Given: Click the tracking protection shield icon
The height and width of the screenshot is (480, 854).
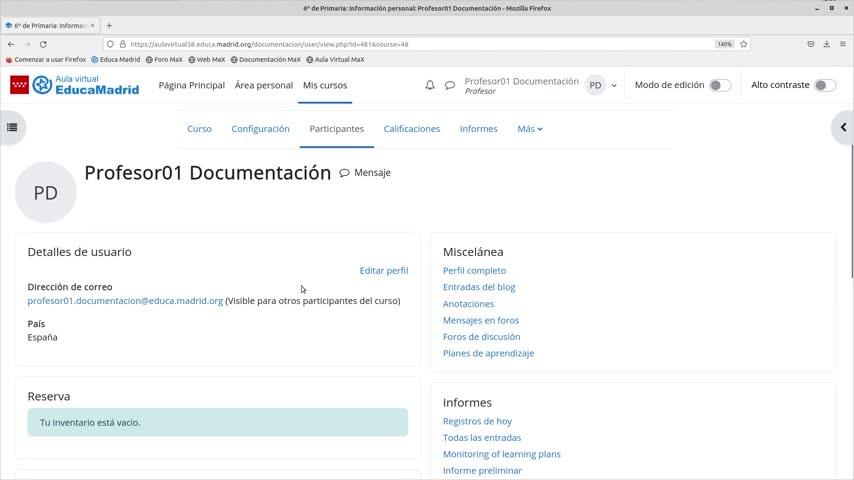Looking at the screenshot, I should click(110, 44).
